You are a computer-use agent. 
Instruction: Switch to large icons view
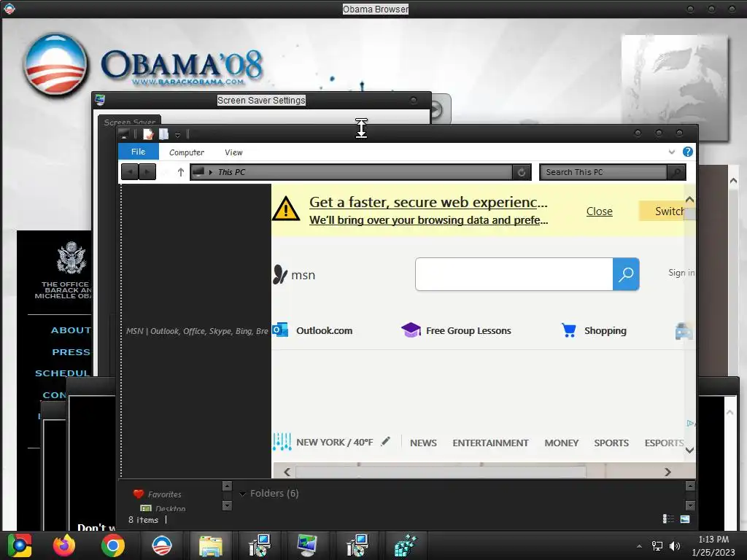pyautogui.click(x=685, y=519)
